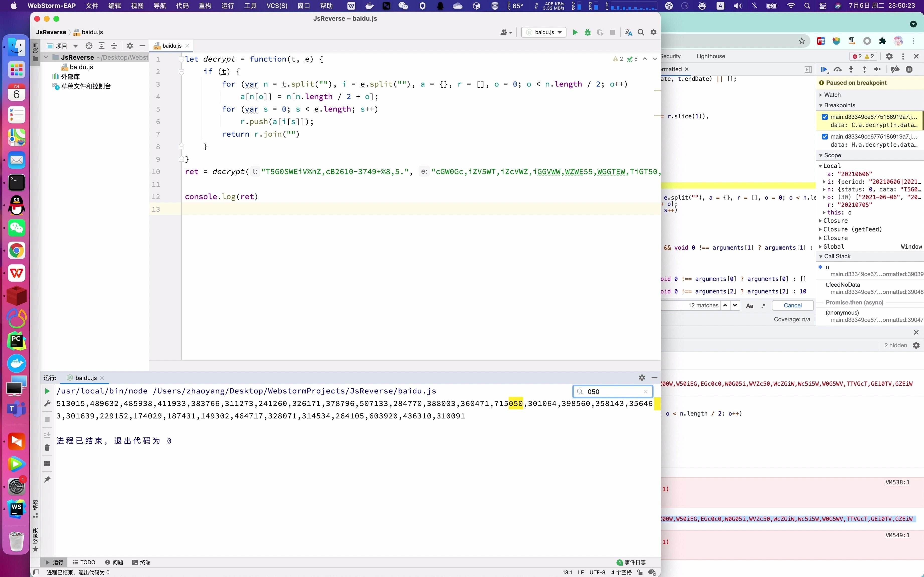Step out of current function in DevTools
Viewport: 924px width, 577px height.
pos(864,69)
